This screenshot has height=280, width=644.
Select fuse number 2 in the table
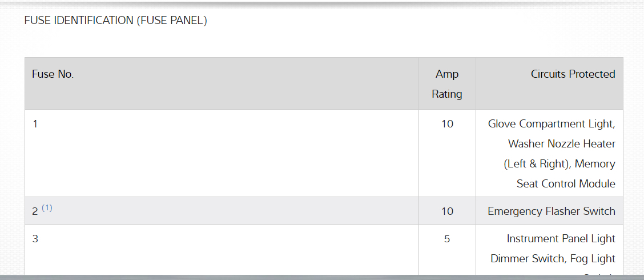click(x=35, y=211)
